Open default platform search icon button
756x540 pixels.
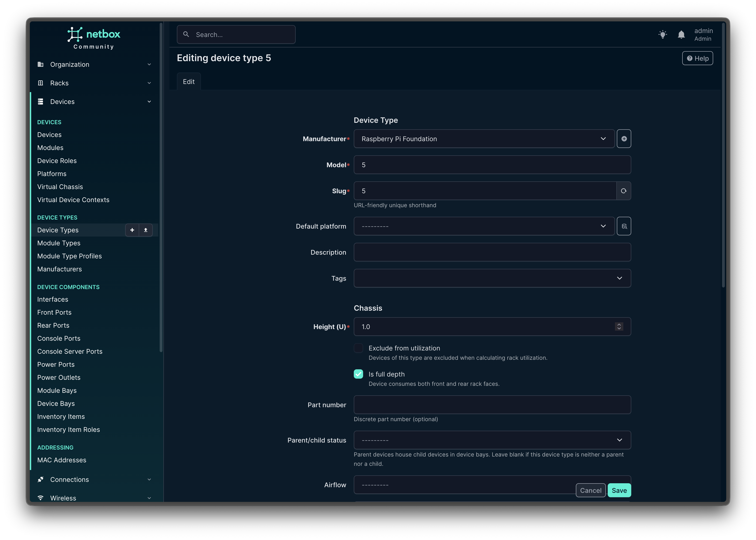point(624,226)
